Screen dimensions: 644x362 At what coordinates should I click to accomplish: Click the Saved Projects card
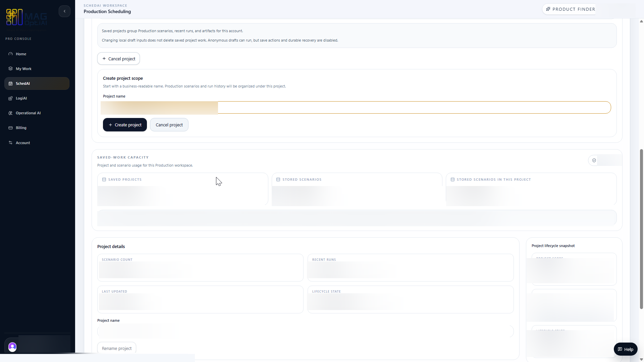pyautogui.click(x=183, y=189)
